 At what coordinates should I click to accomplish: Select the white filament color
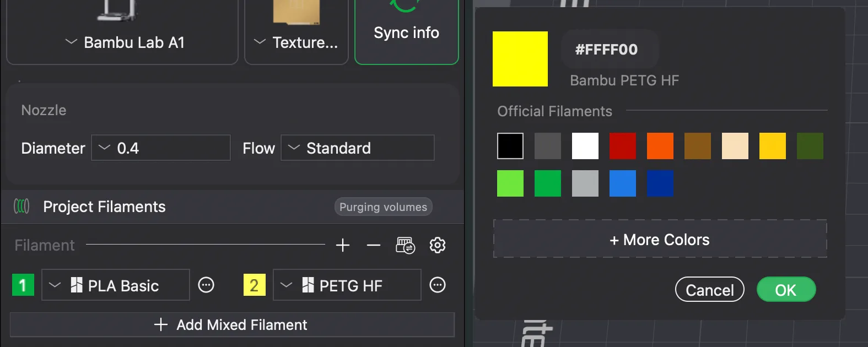tap(585, 146)
